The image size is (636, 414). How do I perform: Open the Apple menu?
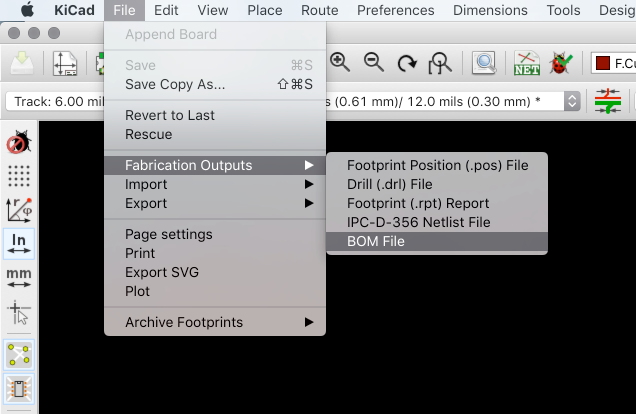coord(27,10)
